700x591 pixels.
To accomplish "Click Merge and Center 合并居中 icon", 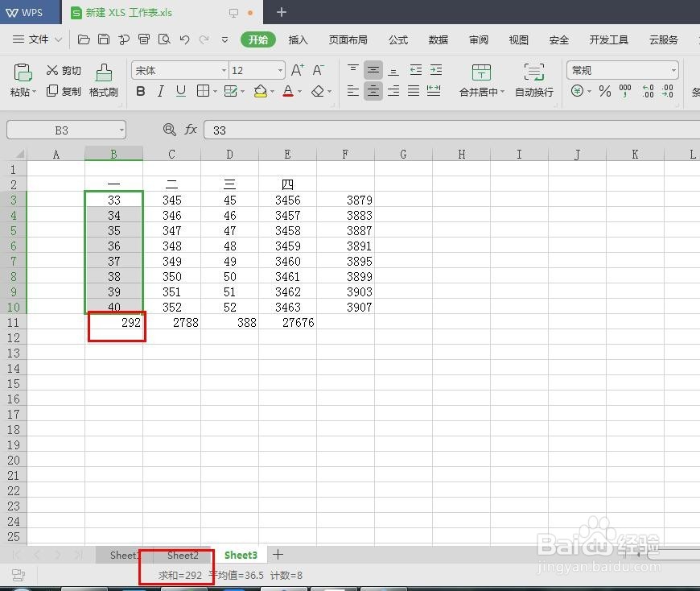I will (481, 72).
